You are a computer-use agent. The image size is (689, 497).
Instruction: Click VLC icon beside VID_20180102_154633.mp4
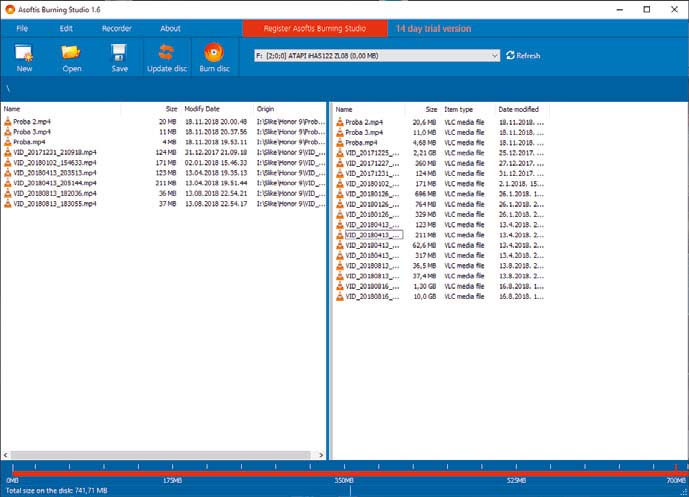(7, 163)
